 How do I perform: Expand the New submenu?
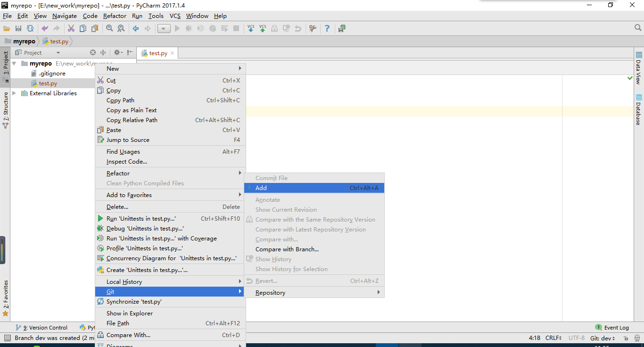coord(170,68)
